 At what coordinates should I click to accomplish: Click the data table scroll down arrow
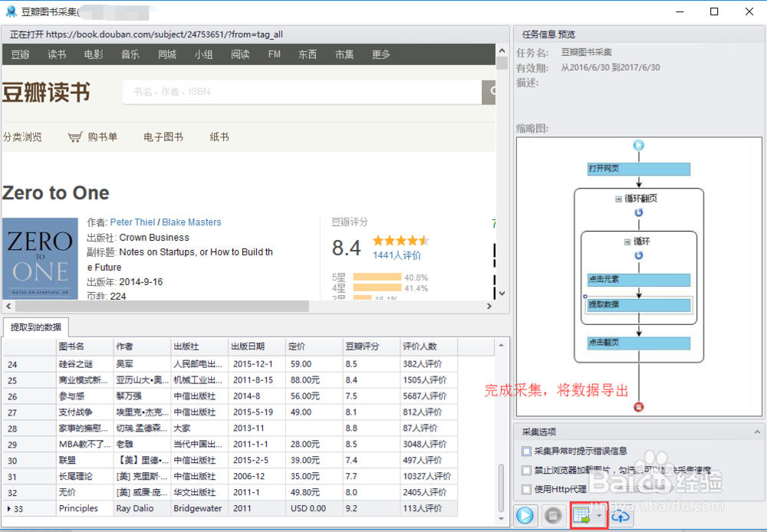pyautogui.click(x=501, y=519)
